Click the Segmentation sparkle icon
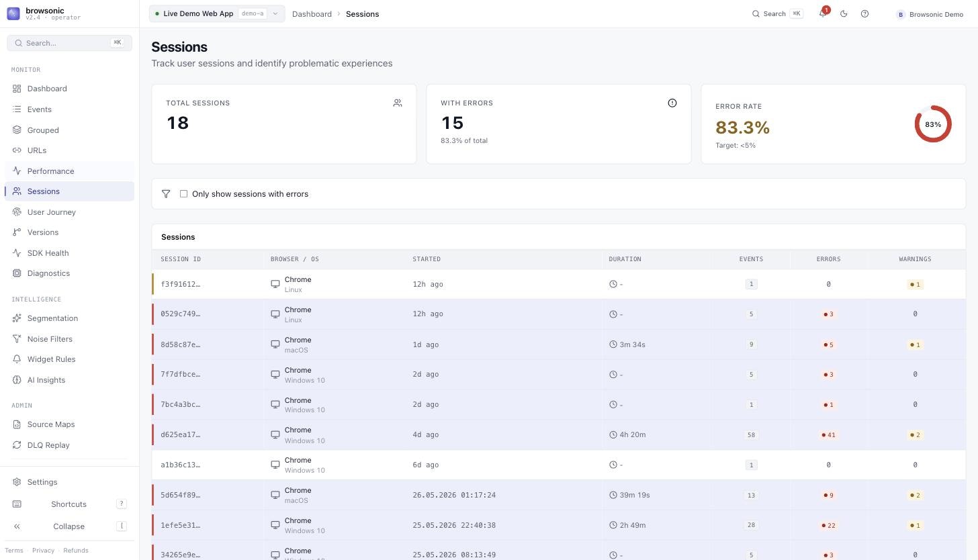 [17, 318]
